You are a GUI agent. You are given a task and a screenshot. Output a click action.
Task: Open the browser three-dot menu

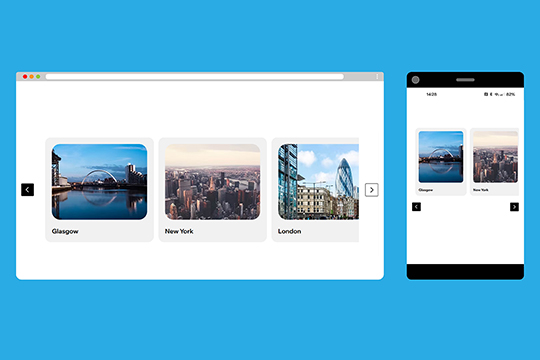(377, 76)
